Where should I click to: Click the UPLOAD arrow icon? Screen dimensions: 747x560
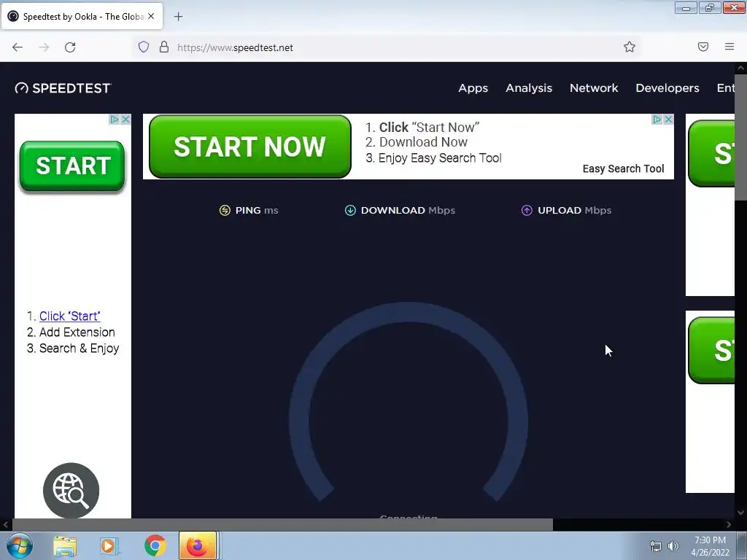tap(527, 211)
